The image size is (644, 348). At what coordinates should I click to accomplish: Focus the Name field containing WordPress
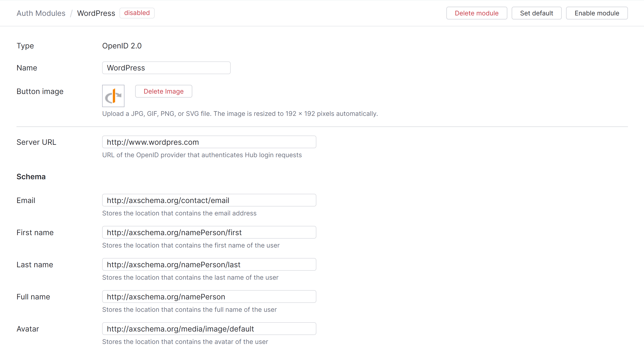click(x=166, y=67)
